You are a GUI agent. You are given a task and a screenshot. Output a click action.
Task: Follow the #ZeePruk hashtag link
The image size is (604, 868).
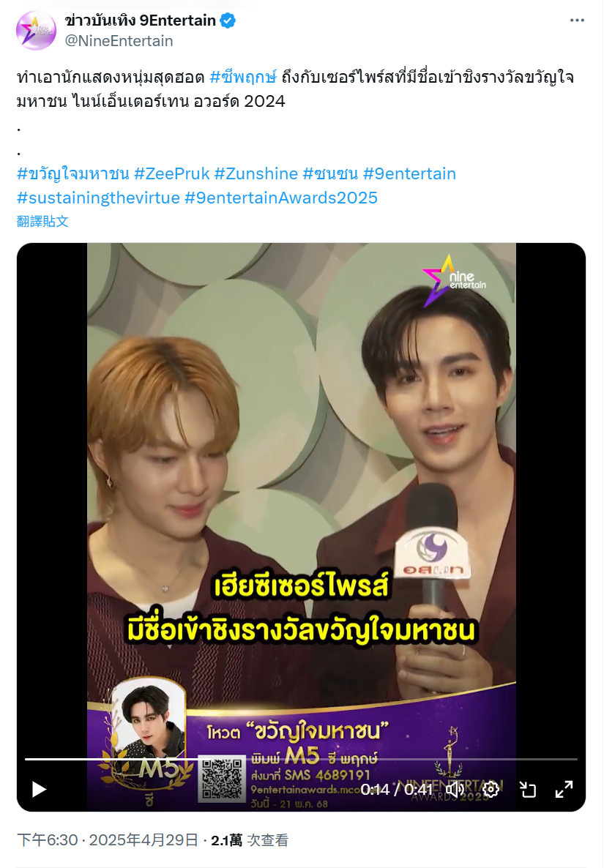172,174
